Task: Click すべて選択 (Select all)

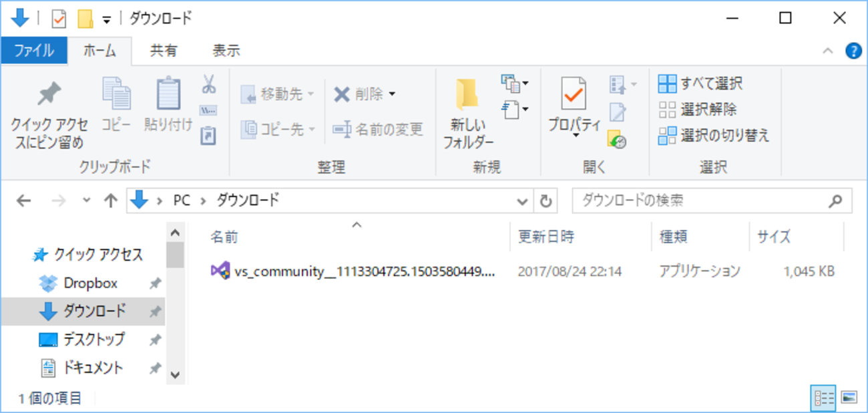Action: 700,84
